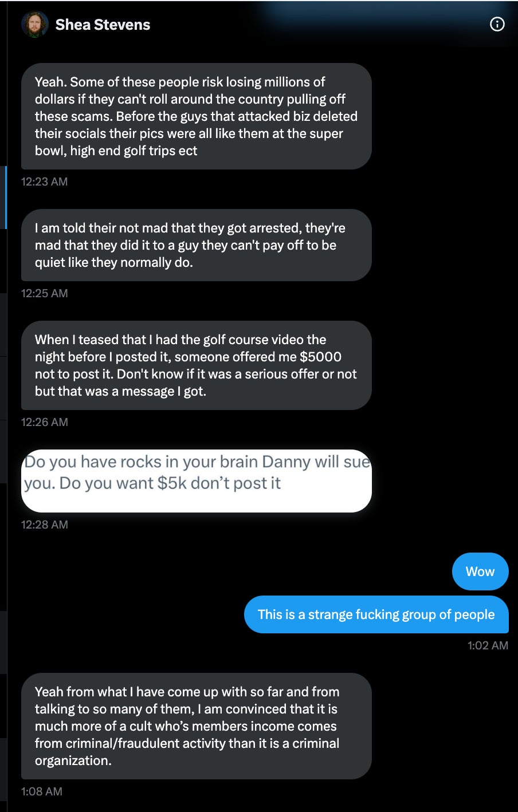Click the 12:25 AM timestamp
This screenshot has width=518, height=812.
[x=44, y=293]
